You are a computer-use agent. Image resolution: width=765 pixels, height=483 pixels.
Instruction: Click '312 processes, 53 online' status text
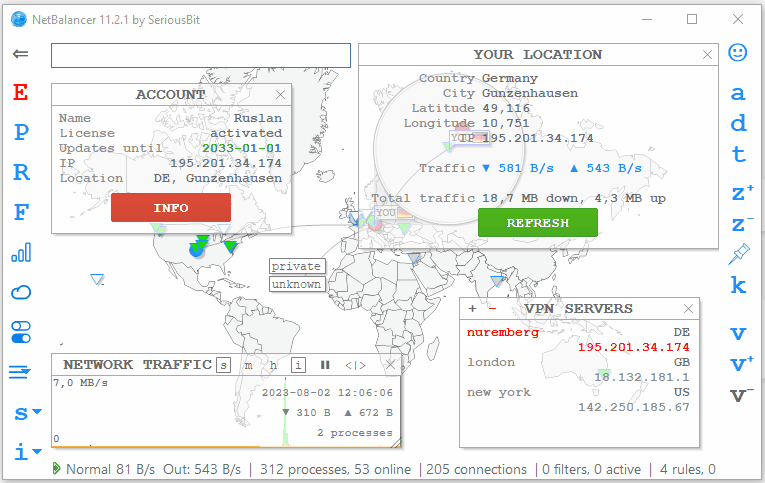[335, 469]
